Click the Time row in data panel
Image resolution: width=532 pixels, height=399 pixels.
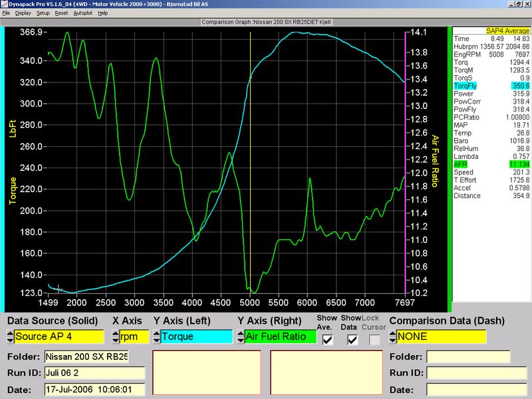tap(491, 39)
